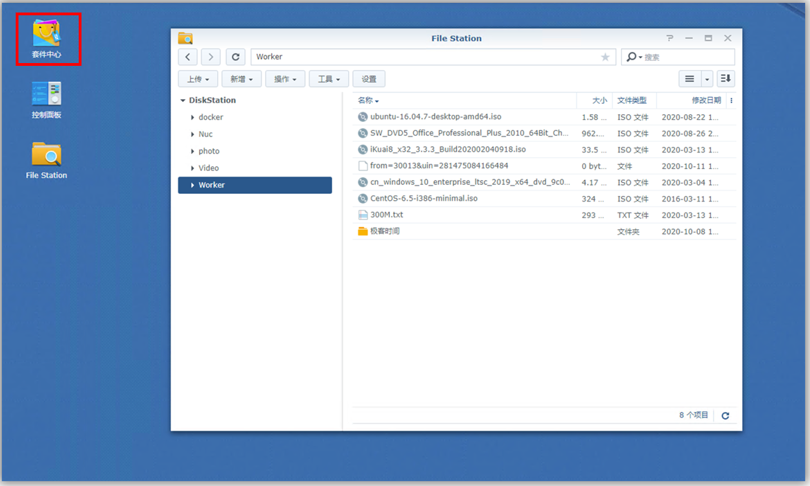Click the File Station title bar icon
Screen dimensions: 810x486
185,38
